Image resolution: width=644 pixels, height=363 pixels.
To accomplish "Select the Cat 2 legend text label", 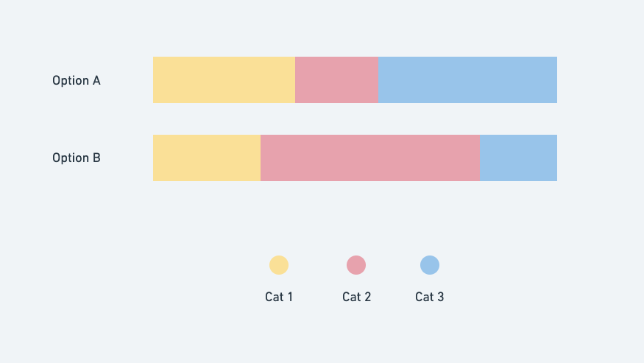I will pyautogui.click(x=356, y=297).
